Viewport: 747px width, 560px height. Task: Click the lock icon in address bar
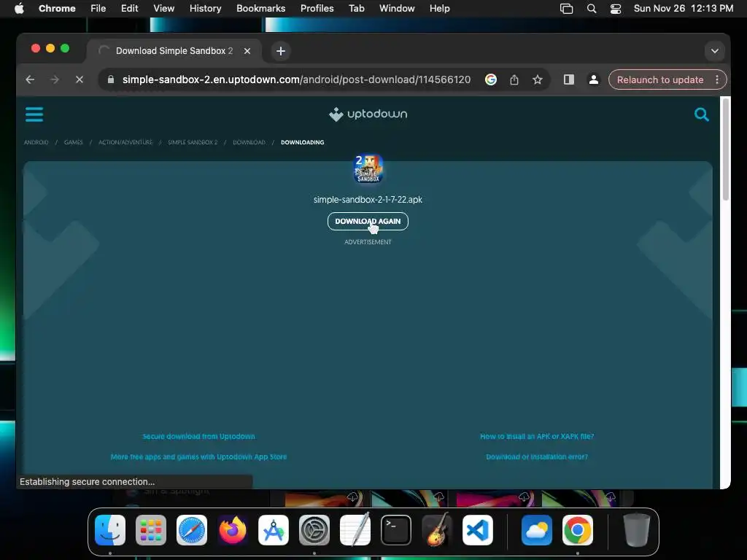(111, 79)
